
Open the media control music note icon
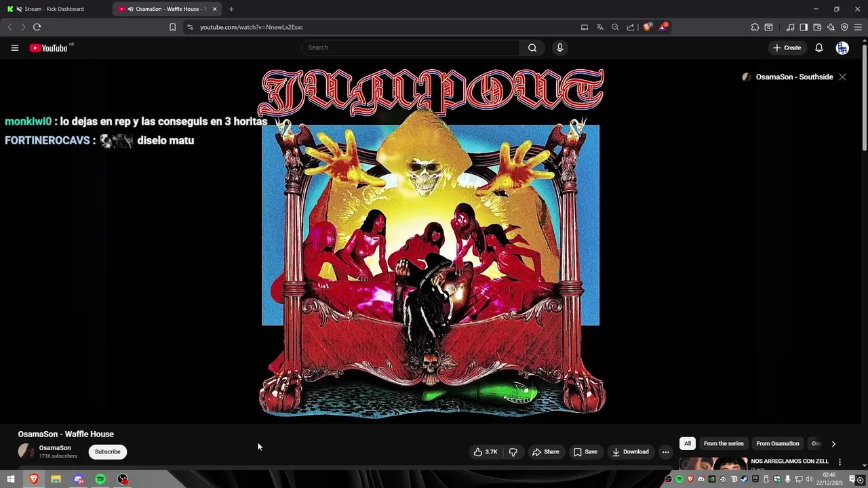click(790, 27)
